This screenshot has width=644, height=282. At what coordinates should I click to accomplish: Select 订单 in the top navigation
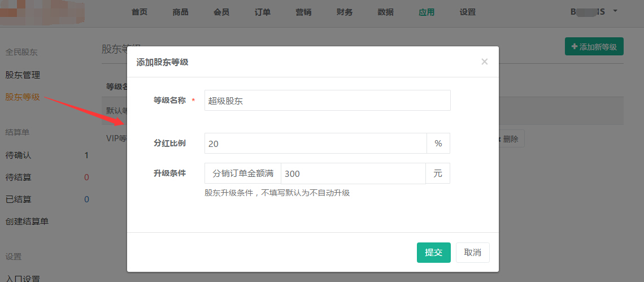click(x=263, y=12)
